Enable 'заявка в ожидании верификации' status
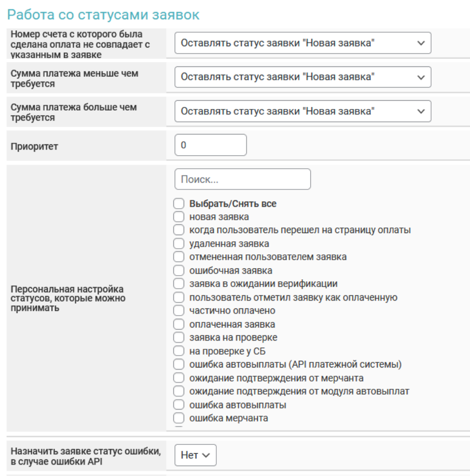 point(179,284)
